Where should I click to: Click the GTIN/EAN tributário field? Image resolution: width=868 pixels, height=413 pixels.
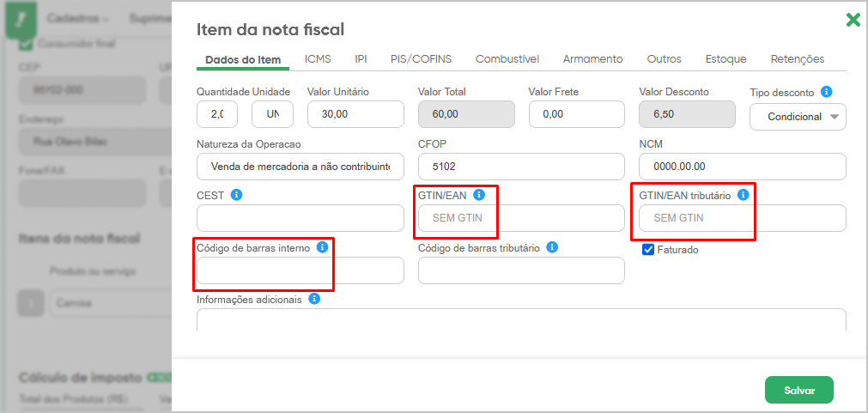tap(743, 218)
